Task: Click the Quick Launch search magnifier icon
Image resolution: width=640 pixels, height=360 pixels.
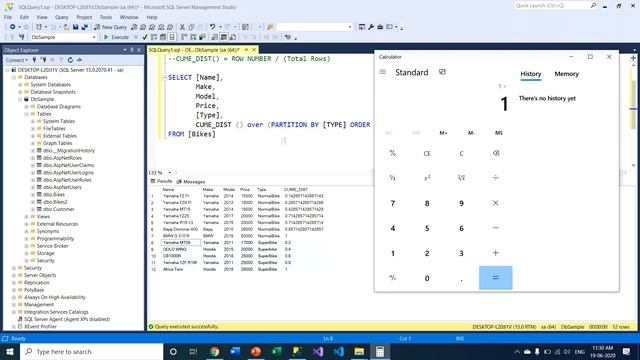Action: (x=593, y=5)
